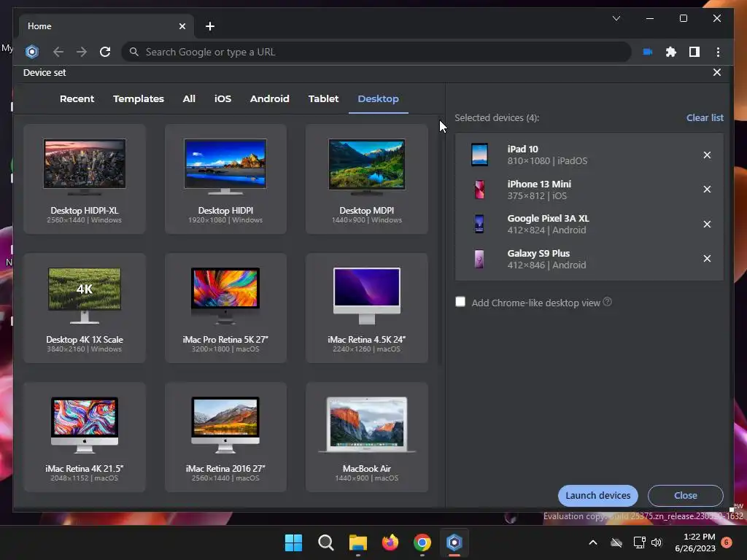747x560 pixels.
Task: Select the Desktop HIDPI-XL device card
Action: click(x=85, y=179)
